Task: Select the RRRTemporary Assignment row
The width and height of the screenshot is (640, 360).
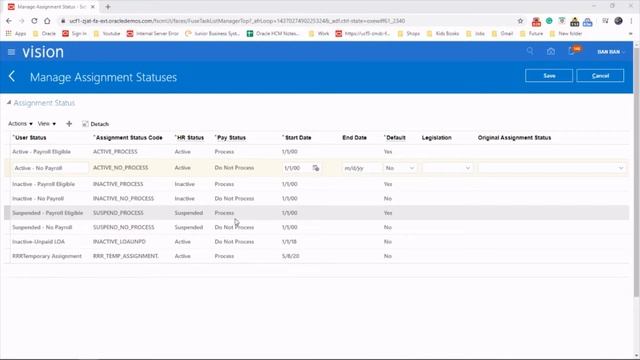Action: pos(316,256)
